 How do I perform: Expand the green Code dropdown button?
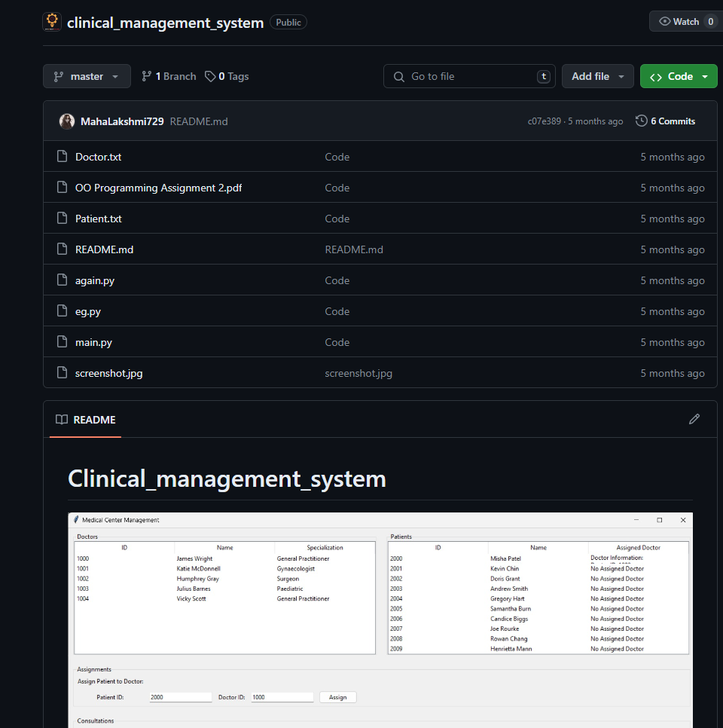(x=679, y=76)
